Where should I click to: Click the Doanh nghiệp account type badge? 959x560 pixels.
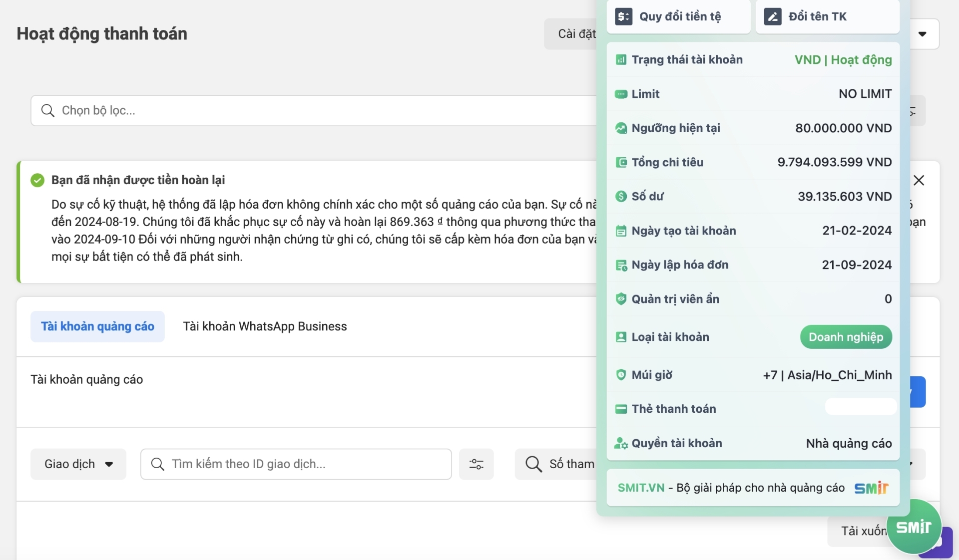(x=846, y=337)
